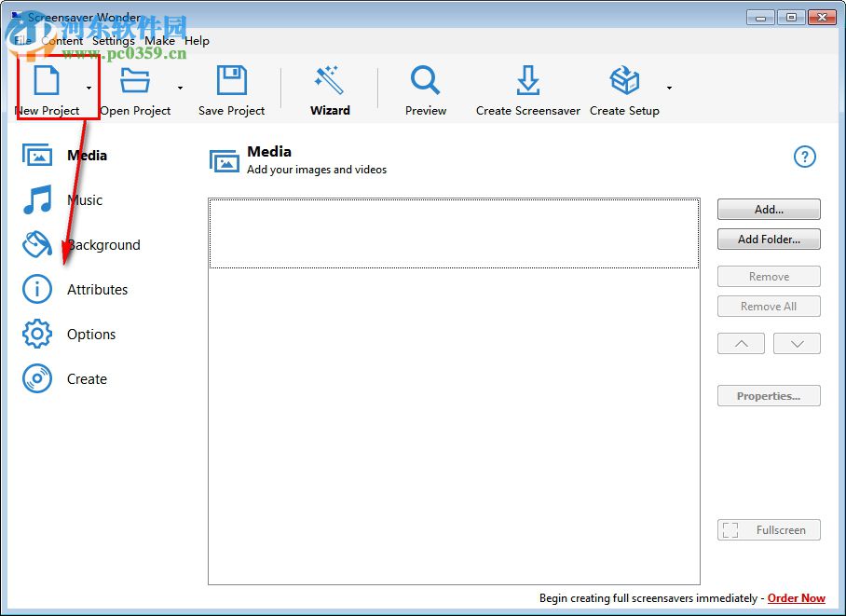Open the Settings menu
The image size is (846, 616).
tap(114, 40)
